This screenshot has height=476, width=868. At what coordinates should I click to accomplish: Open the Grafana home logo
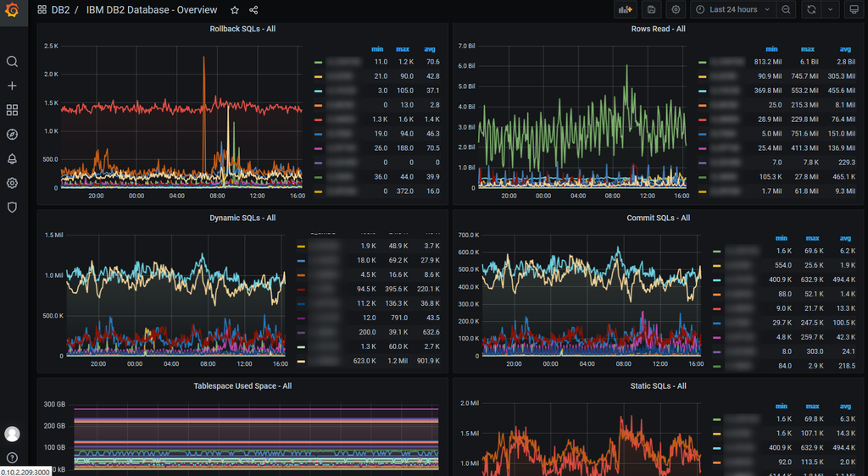[12, 10]
